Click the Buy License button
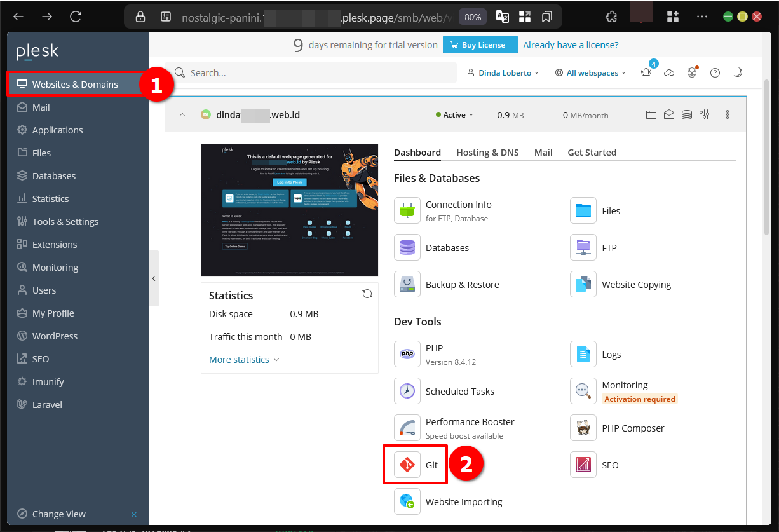Image resolution: width=779 pixels, height=532 pixels. (477, 45)
